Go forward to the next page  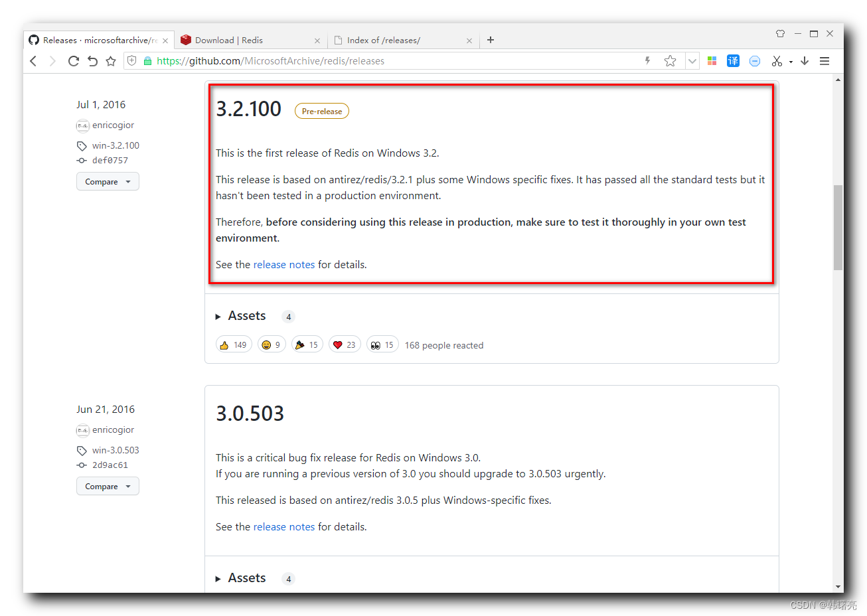tap(52, 61)
